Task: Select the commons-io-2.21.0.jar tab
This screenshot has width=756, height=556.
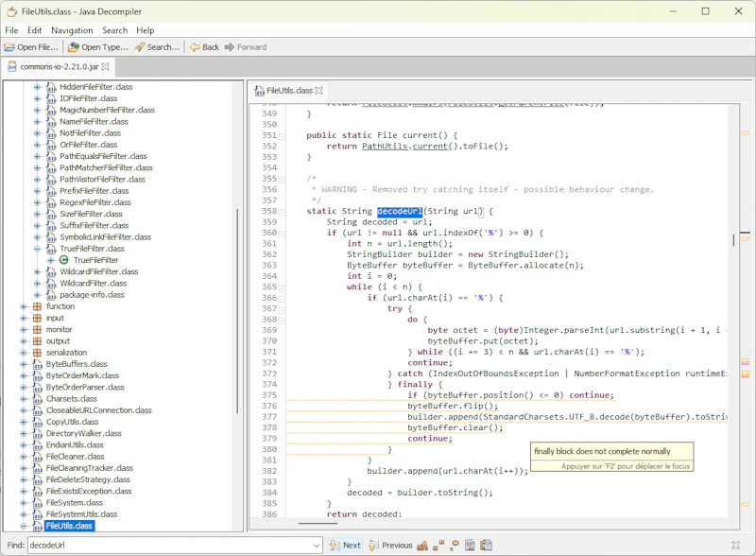Action: [59, 66]
